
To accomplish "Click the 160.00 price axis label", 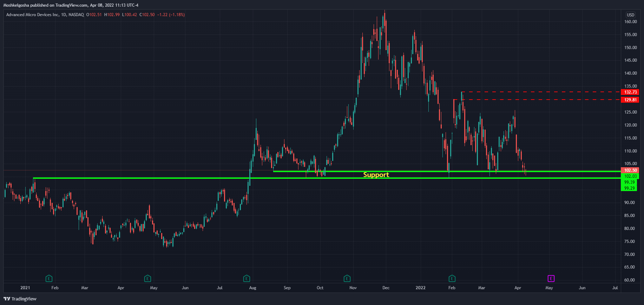I will (630, 22).
